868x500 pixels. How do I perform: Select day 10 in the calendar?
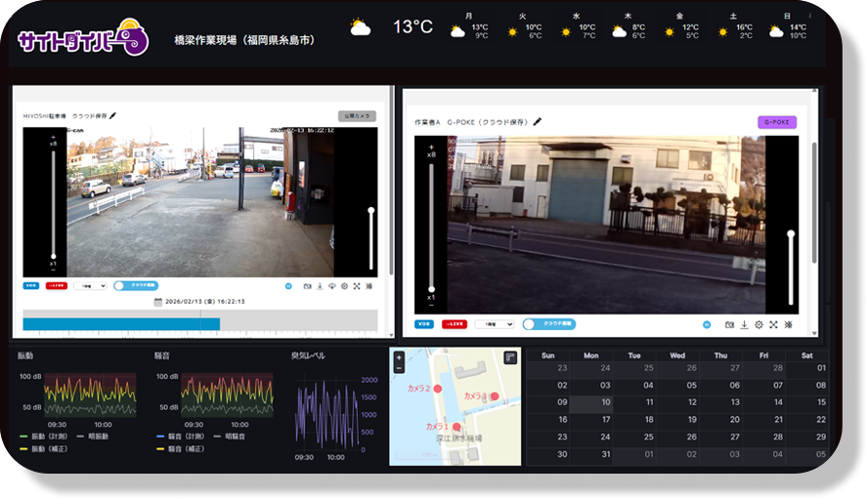(605, 402)
